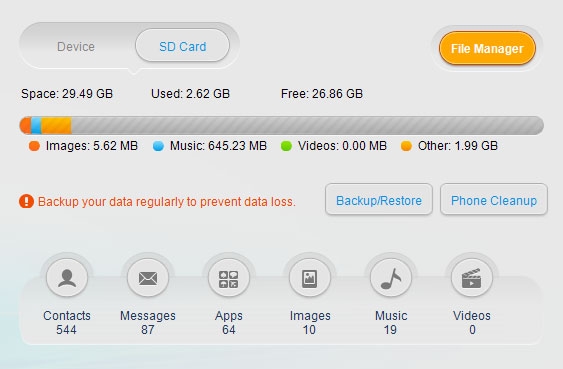Click the backup data warning message
This screenshot has width=563, height=369.
pyautogui.click(x=167, y=202)
